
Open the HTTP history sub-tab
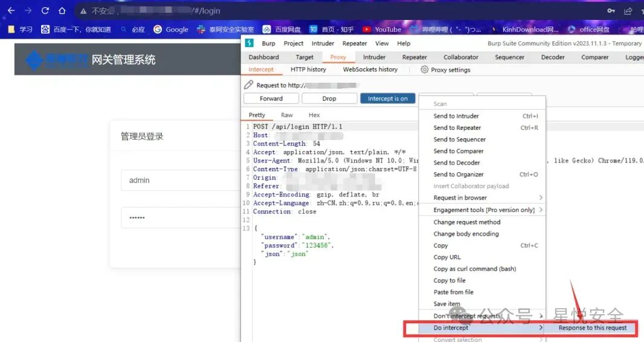click(x=308, y=69)
